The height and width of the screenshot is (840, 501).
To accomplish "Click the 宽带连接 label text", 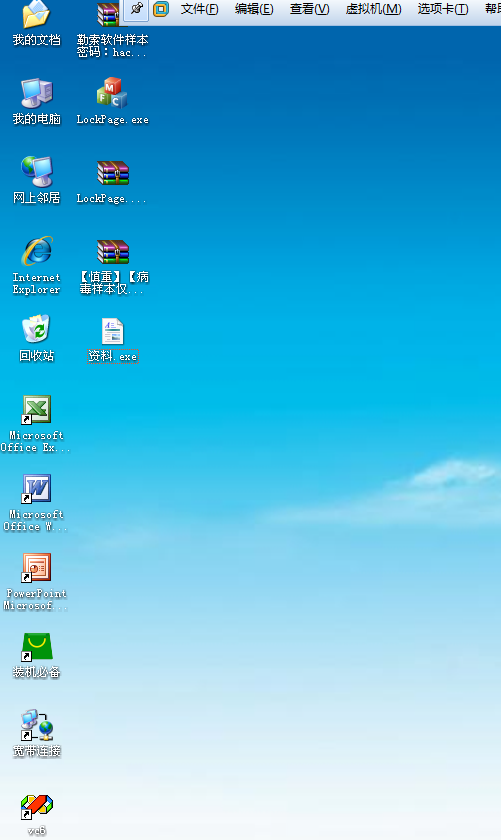I will pyautogui.click(x=36, y=751).
